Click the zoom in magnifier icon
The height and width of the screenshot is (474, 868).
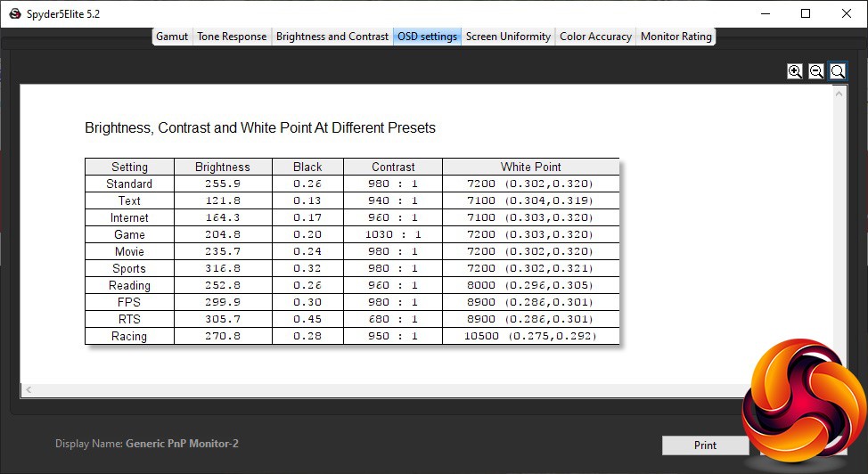pyautogui.click(x=795, y=71)
